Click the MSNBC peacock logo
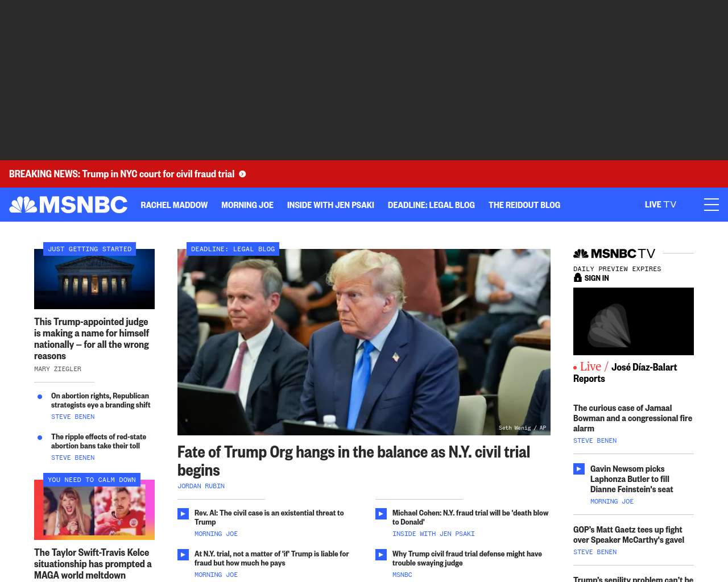728x582 pixels. pos(68,205)
